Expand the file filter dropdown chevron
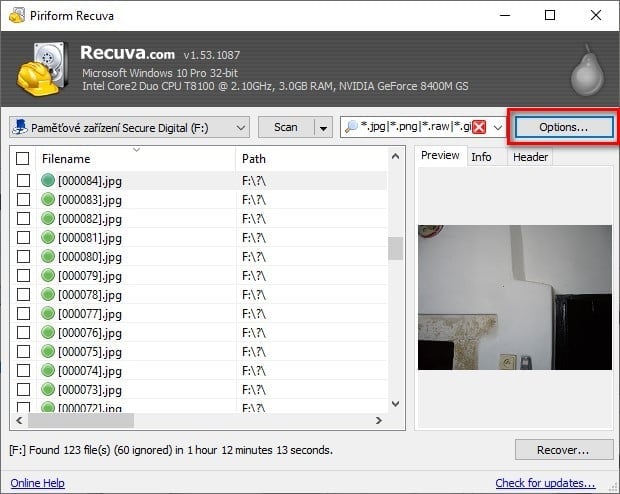Screen dimensions: 620x494 (498, 127)
